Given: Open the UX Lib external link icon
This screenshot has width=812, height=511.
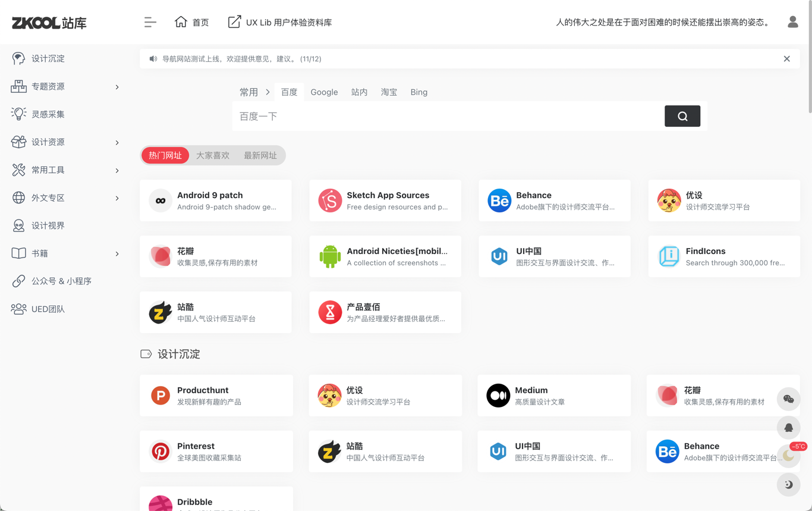Looking at the screenshot, I should [234, 22].
